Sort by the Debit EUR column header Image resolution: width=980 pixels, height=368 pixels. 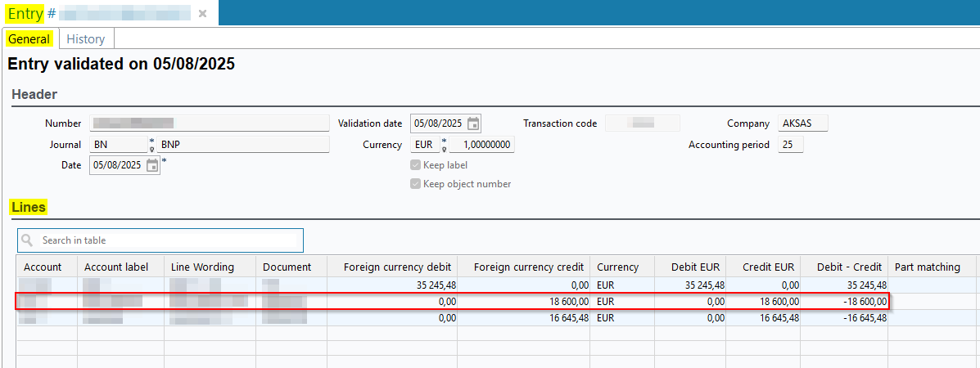(x=689, y=267)
